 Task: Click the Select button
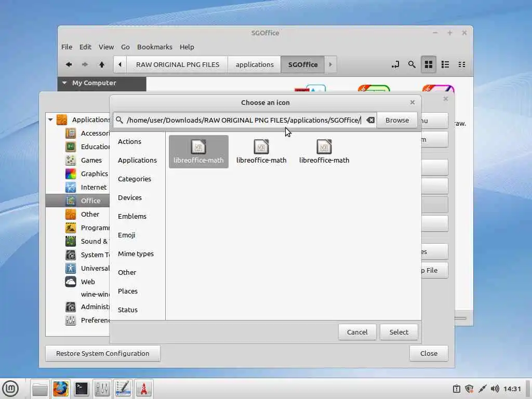pos(398,332)
